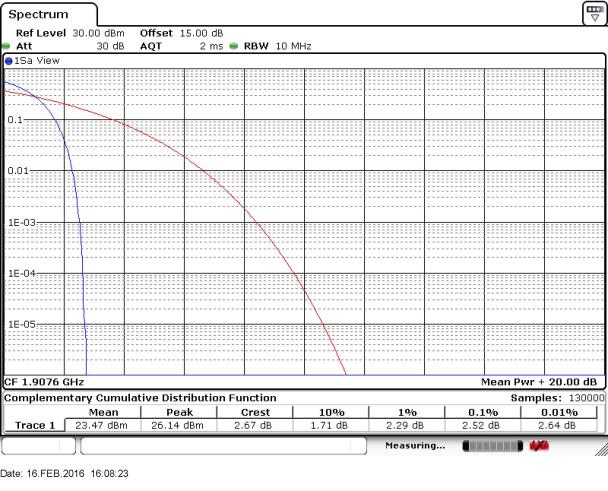Click the green Att status indicator
Screen dimensions: 608x491
tap(6, 46)
